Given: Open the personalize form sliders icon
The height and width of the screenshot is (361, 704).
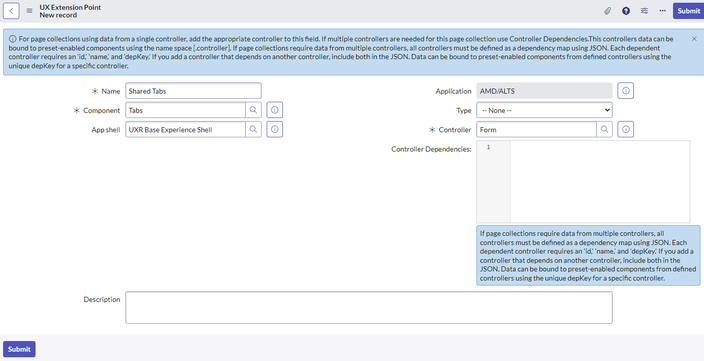Looking at the screenshot, I should (644, 11).
